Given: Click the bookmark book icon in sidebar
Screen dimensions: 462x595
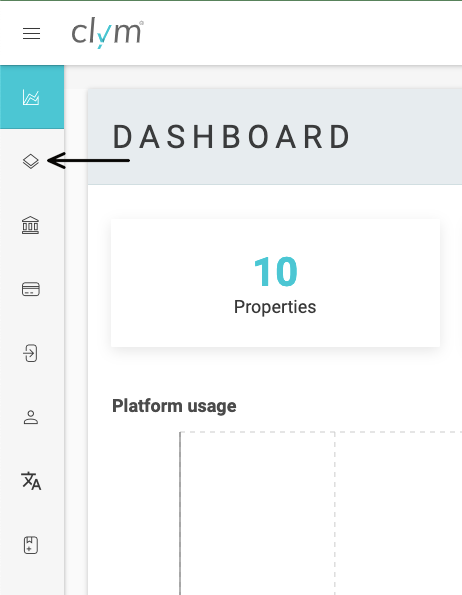Looking at the screenshot, I should pos(31,545).
